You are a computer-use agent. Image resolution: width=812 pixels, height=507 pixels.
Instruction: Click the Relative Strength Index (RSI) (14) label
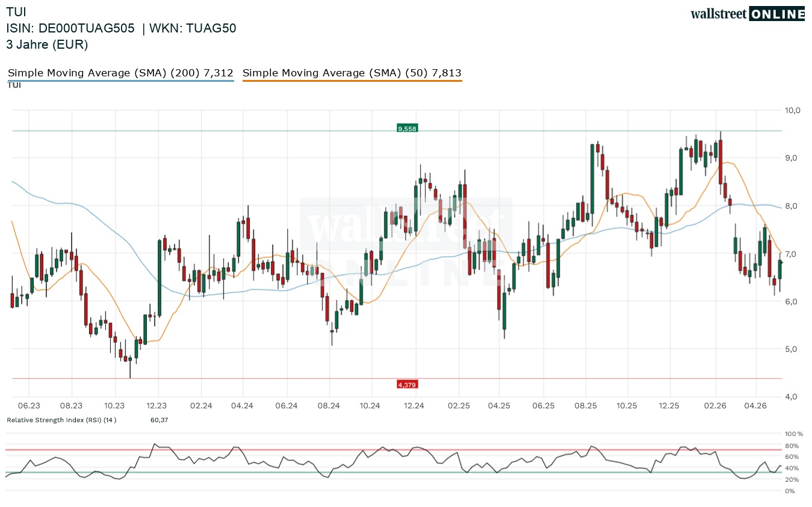[61, 420]
